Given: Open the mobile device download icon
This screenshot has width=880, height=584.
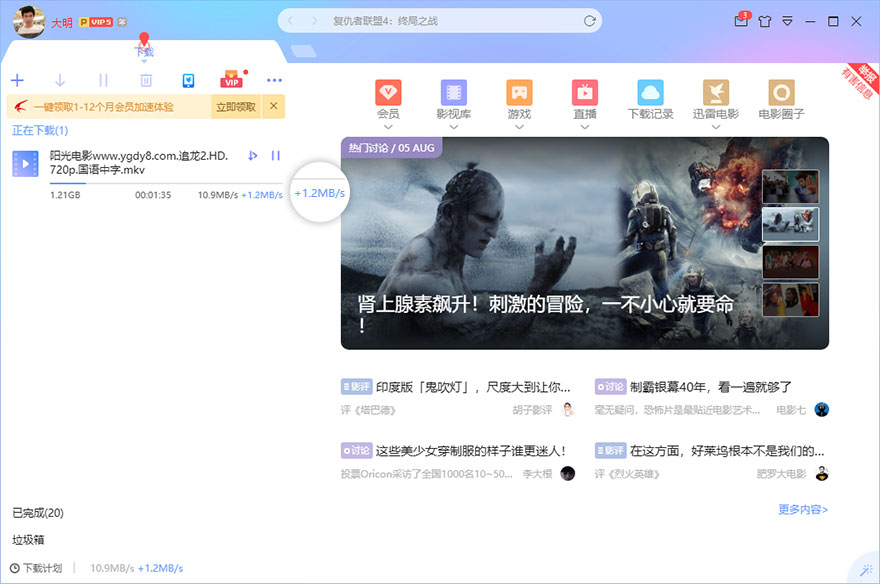Looking at the screenshot, I should point(189,81).
